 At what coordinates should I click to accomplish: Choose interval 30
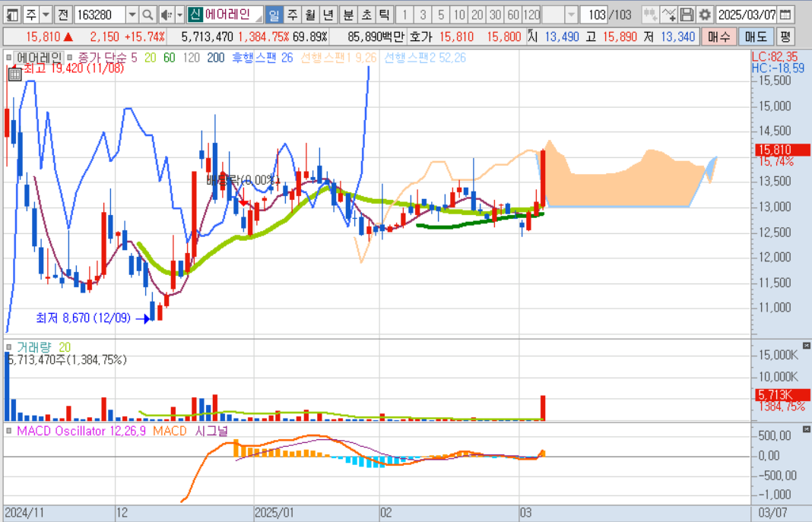(496, 14)
